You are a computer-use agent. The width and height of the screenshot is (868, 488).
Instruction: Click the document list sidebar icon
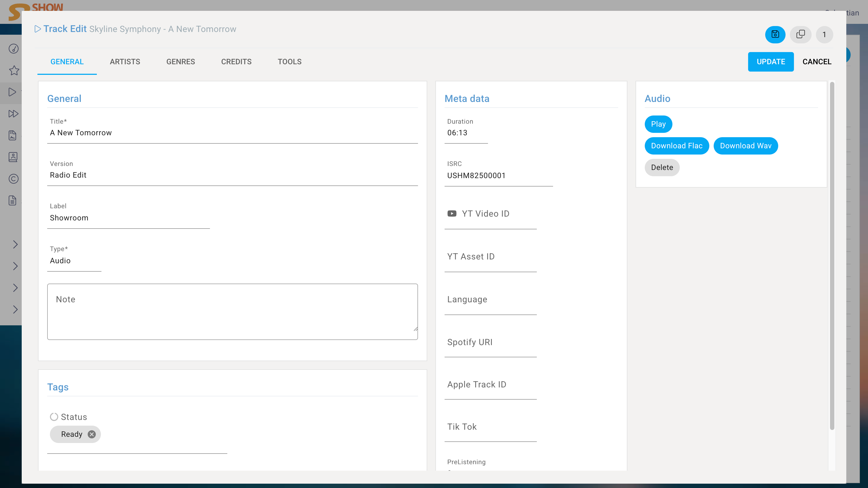12,200
